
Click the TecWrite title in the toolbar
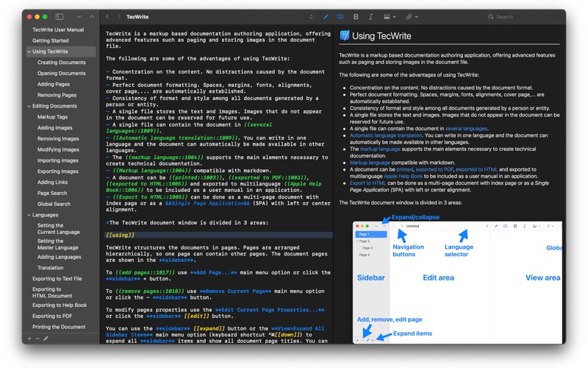coord(137,16)
